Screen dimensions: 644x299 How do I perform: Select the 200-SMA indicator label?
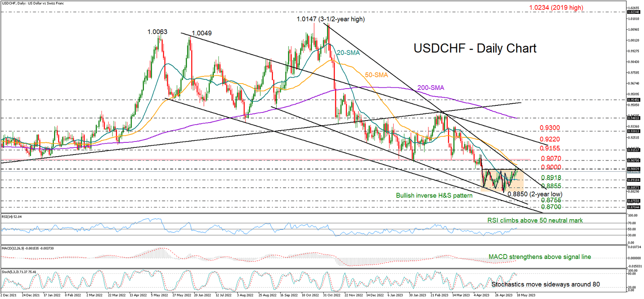tap(430, 87)
